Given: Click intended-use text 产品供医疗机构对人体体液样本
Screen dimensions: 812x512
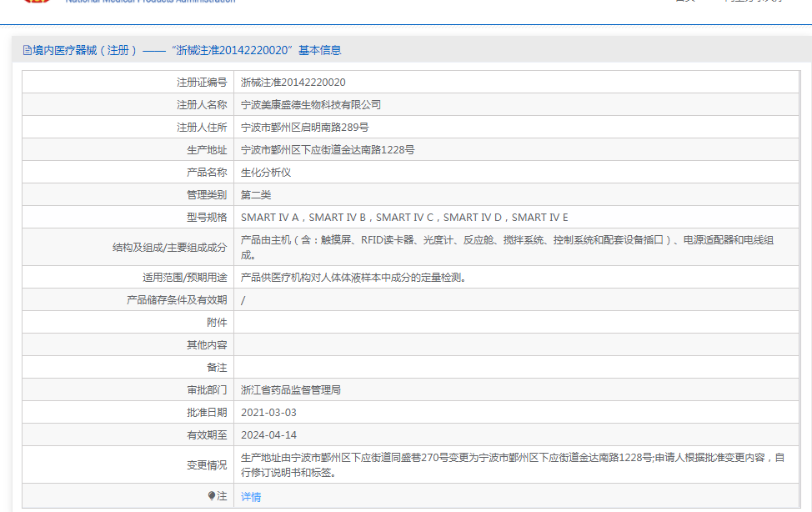Looking at the screenshot, I should click(x=353, y=277).
